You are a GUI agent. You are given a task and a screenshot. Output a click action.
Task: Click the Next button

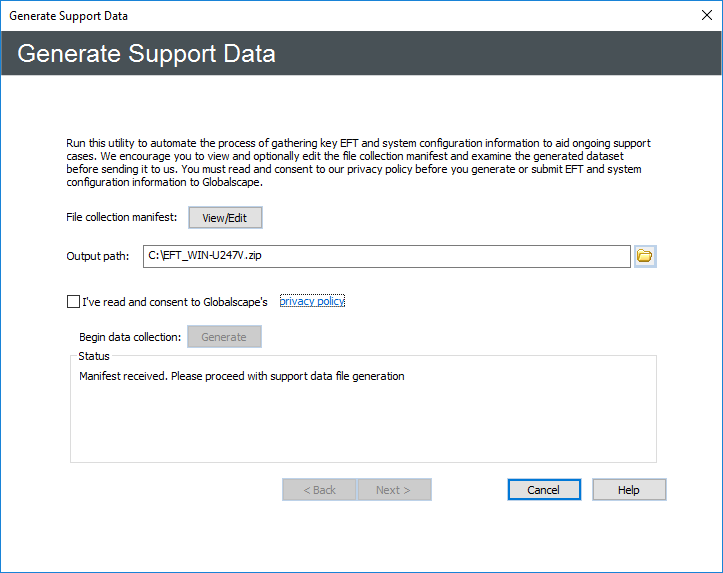point(394,490)
